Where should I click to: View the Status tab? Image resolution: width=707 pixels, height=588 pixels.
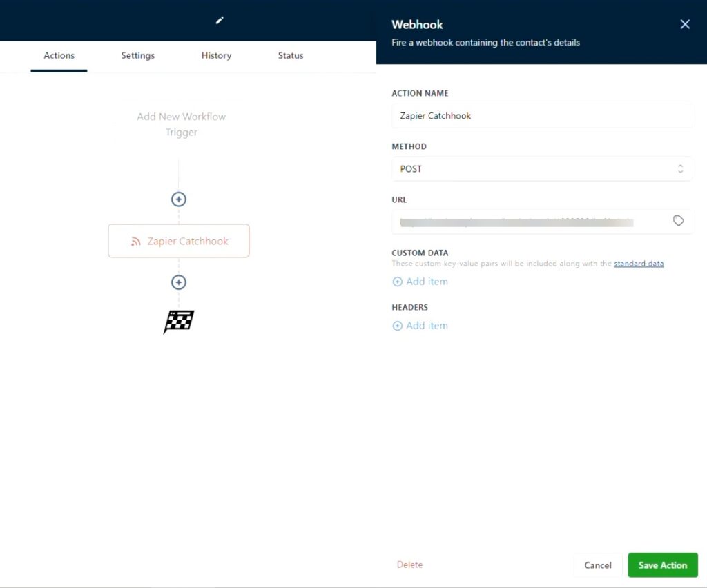[x=290, y=55]
